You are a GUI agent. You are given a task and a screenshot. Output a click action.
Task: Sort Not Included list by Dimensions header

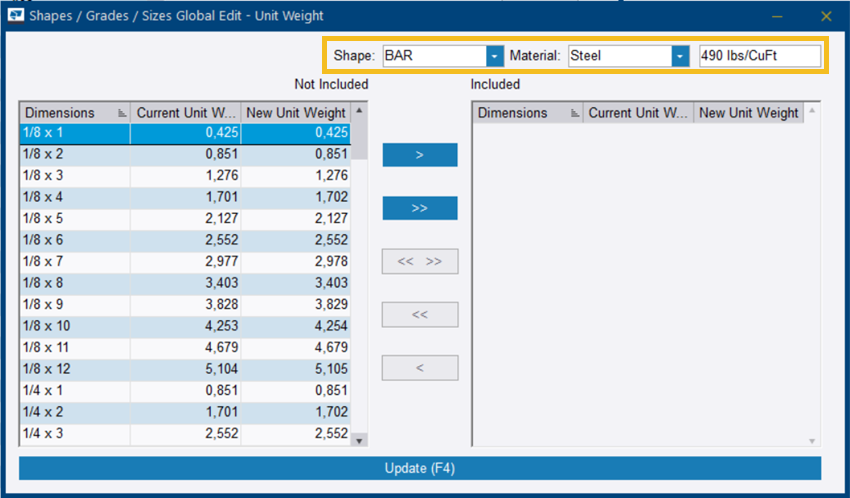(x=75, y=113)
